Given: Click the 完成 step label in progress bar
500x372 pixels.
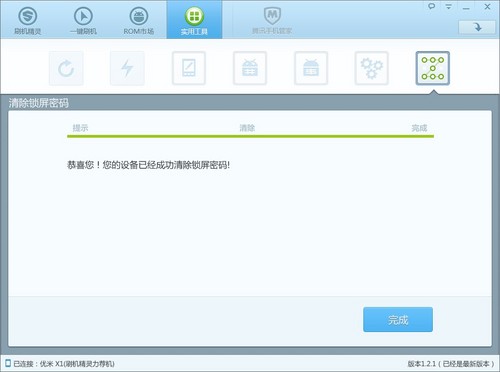Looking at the screenshot, I should click(x=419, y=128).
